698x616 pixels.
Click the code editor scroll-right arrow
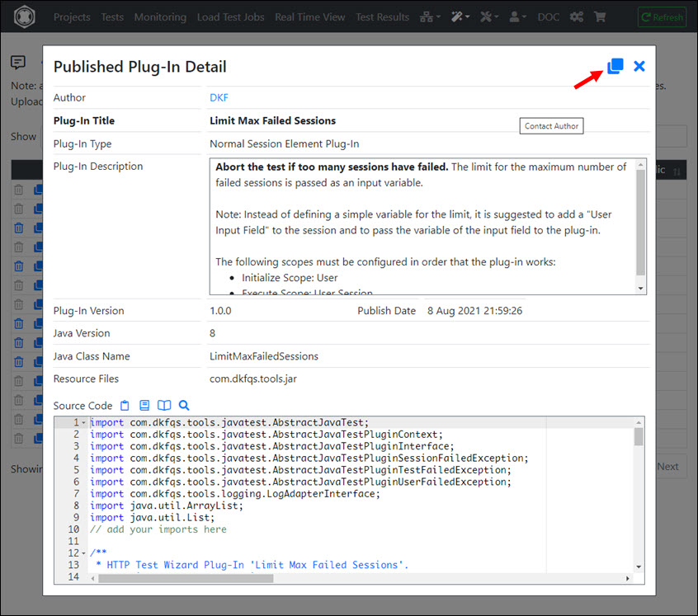(628, 578)
